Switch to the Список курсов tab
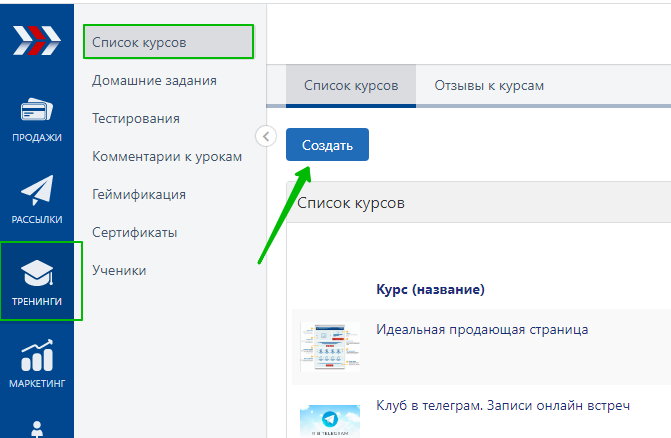The image size is (671, 438). coord(351,86)
